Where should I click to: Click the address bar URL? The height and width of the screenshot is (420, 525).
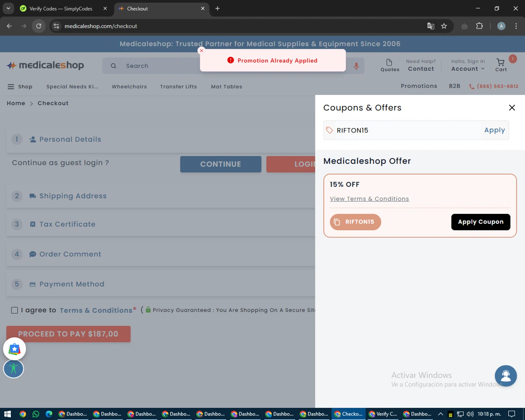pos(101,26)
